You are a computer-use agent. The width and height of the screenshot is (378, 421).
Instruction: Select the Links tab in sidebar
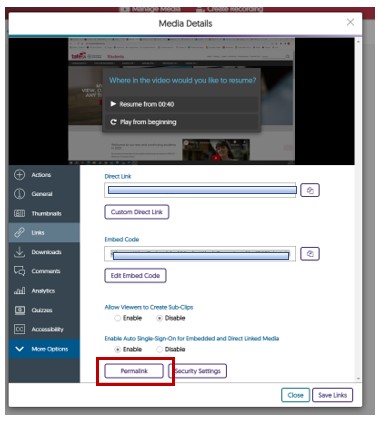tap(44, 233)
